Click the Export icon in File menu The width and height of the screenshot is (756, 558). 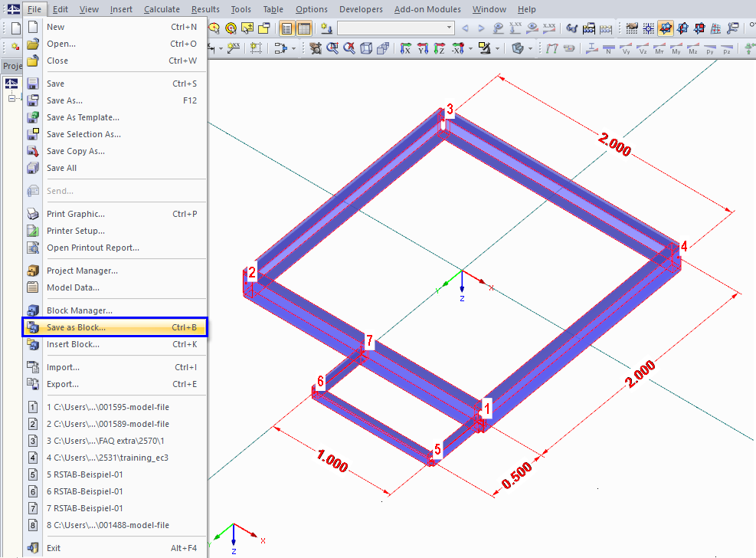(33, 384)
